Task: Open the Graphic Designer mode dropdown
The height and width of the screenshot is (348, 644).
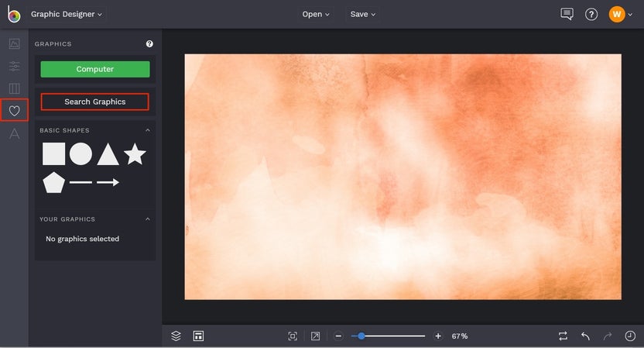Action: (x=66, y=15)
